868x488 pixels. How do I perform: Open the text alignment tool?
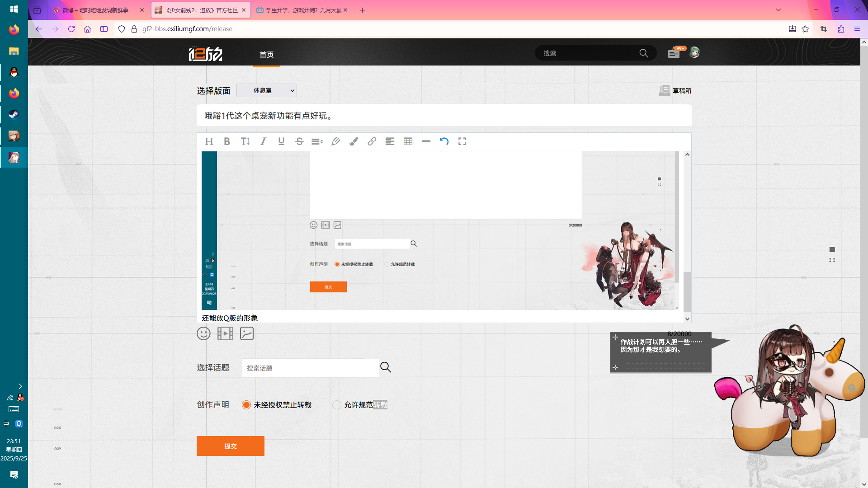390,141
